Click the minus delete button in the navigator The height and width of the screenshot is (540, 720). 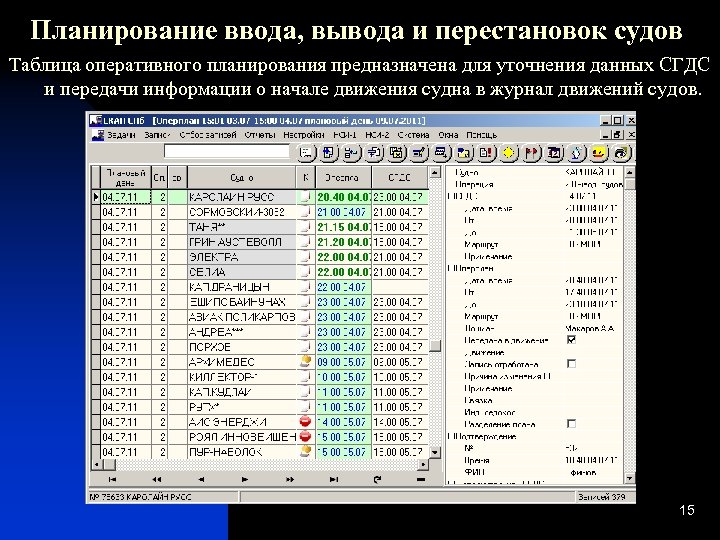[x=421, y=479]
